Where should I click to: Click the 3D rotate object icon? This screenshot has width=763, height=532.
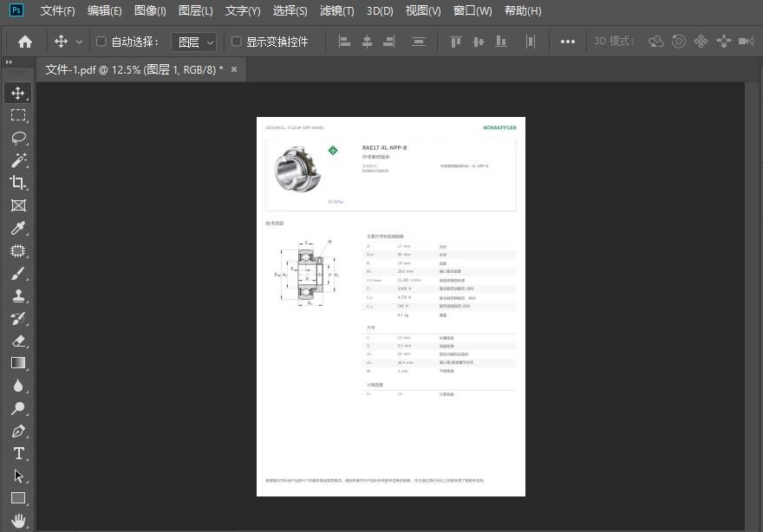[x=656, y=42]
